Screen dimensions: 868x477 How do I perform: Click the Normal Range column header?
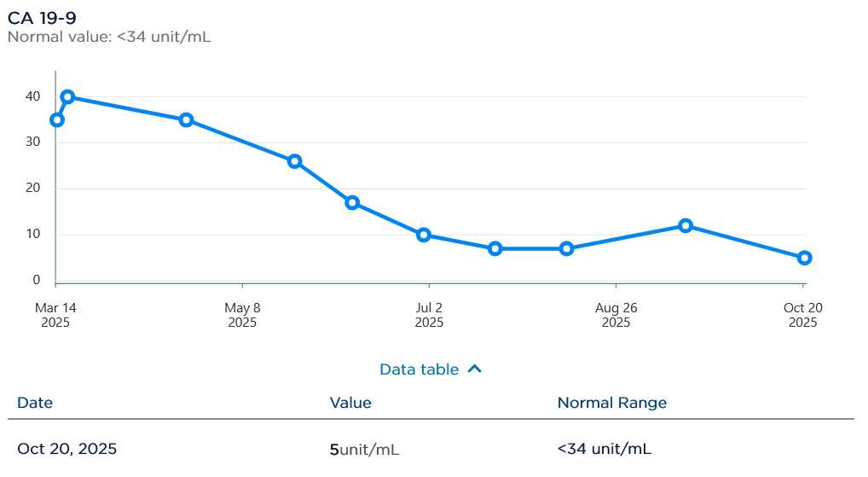click(611, 403)
